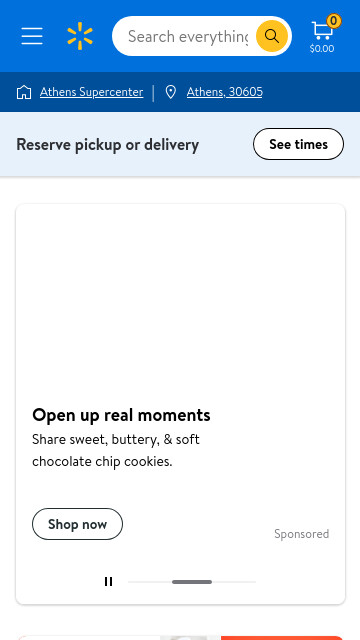Viewport: 360px width, 640px height.
Task: Open the hamburger navigation menu
Action: click(x=32, y=36)
